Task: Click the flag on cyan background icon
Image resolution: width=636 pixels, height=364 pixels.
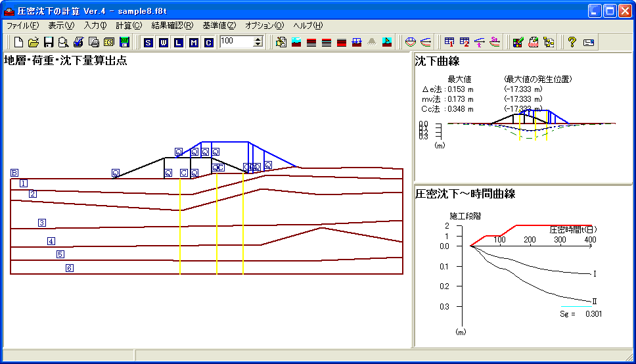Action: pyautogui.click(x=387, y=42)
